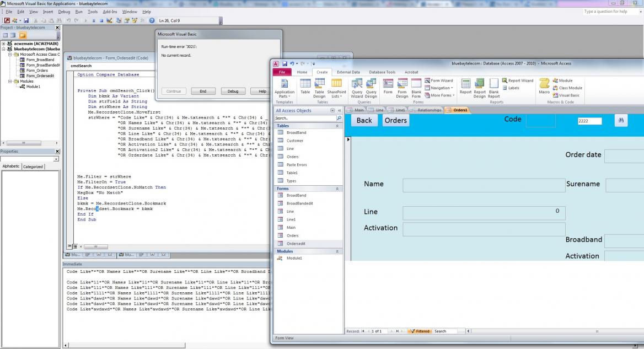Viewport: 644px width, 349px height.
Task: Click the View Microsoft Access icon in VBA toolbar
Action: point(7,20)
